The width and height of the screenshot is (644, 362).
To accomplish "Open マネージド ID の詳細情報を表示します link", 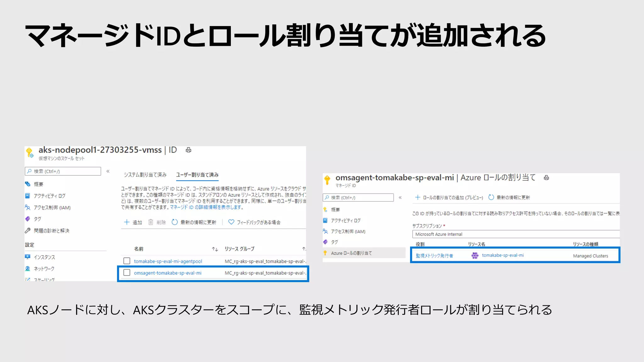I will 207,207.
